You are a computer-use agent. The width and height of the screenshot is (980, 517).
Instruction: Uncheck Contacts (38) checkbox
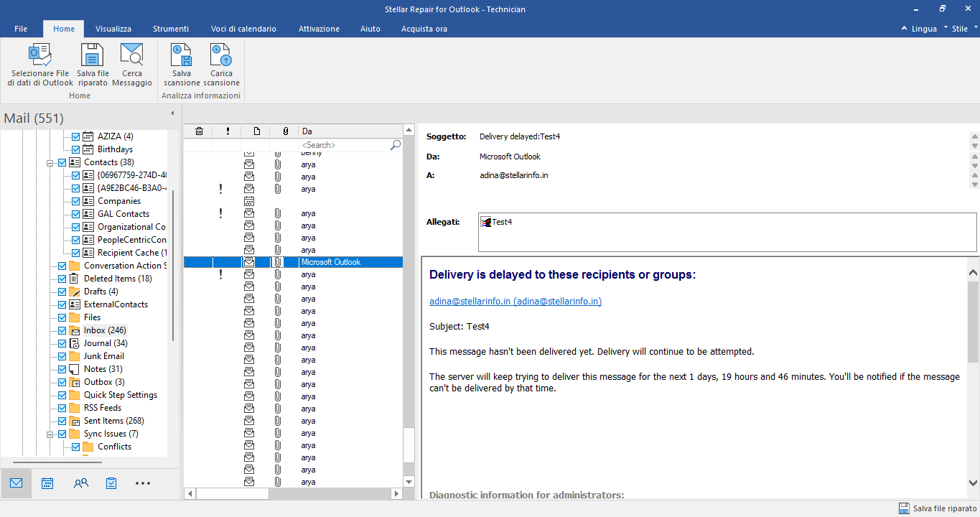(x=62, y=162)
